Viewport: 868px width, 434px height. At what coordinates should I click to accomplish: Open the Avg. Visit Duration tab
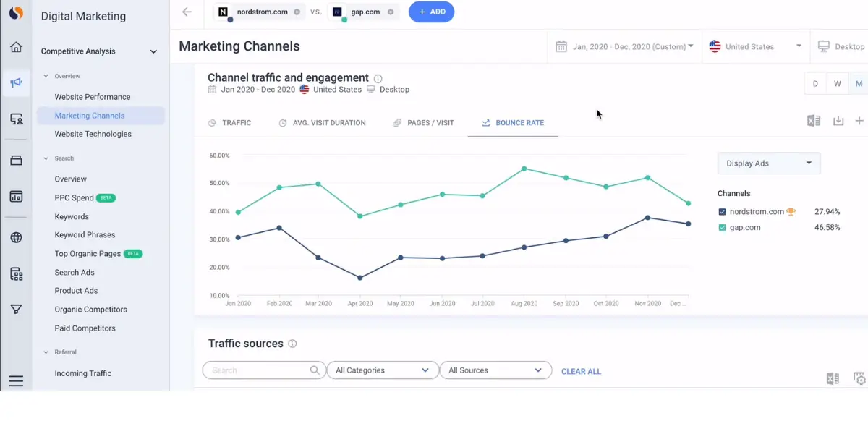tap(322, 123)
